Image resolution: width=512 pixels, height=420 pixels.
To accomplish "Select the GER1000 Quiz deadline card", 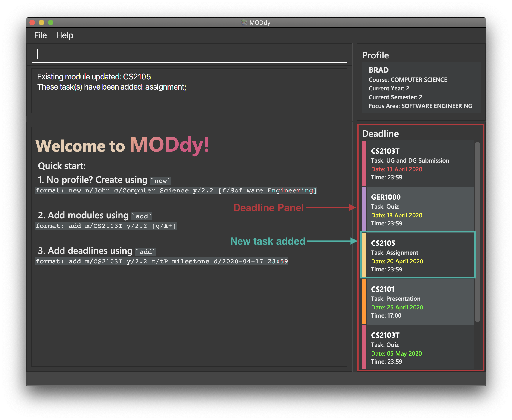I will pos(418,209).
